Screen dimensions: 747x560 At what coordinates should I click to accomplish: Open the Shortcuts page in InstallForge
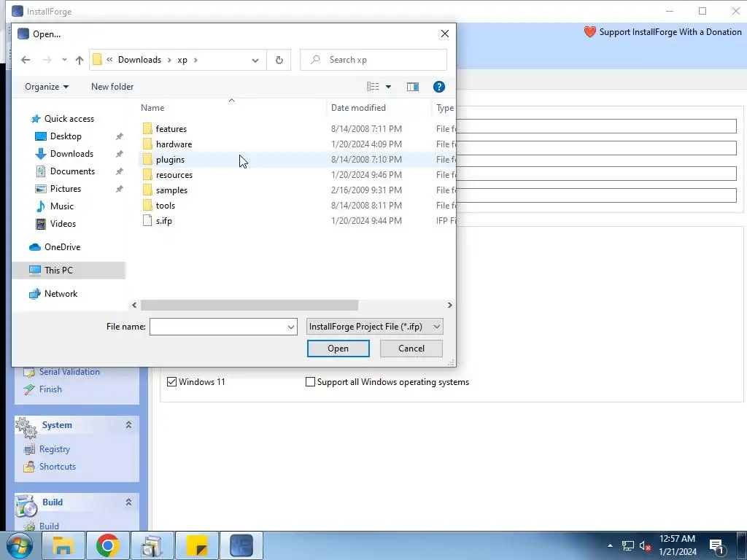pos(57,467)
